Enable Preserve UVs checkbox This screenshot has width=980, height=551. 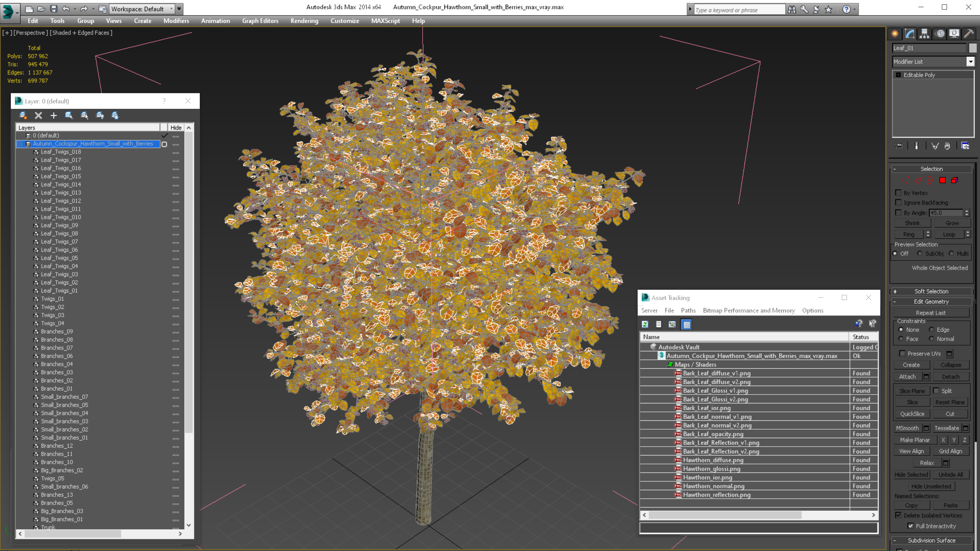click(x=902, y=354)
